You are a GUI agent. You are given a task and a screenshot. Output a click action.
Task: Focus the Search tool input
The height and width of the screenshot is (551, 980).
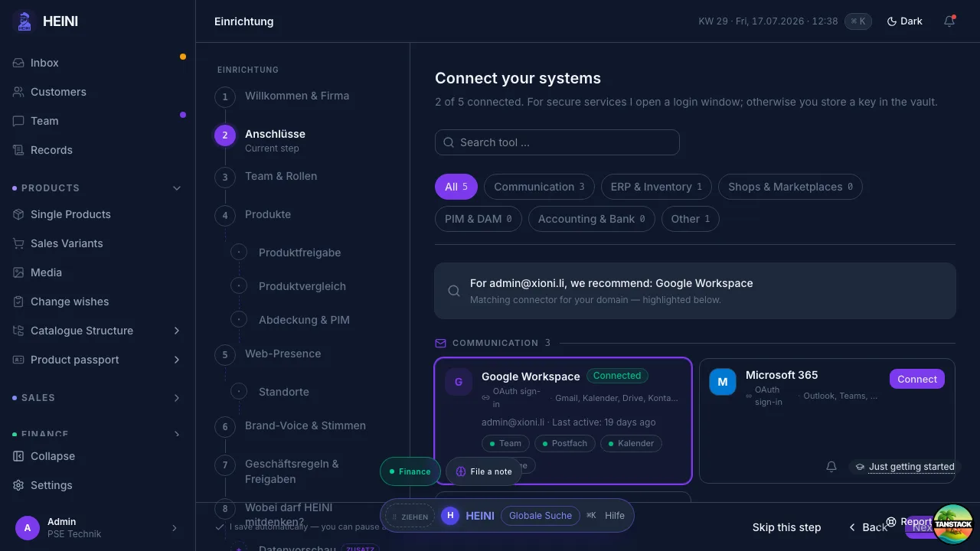[x=557, y=142]
